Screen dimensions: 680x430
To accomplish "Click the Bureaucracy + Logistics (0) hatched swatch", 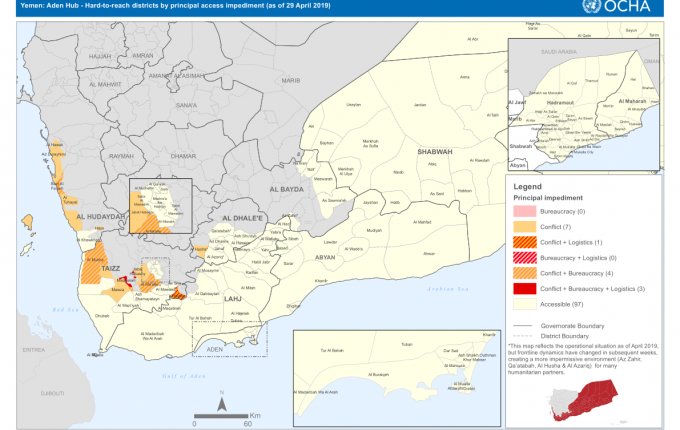I will pyautogui.click(x=527, y=258).
